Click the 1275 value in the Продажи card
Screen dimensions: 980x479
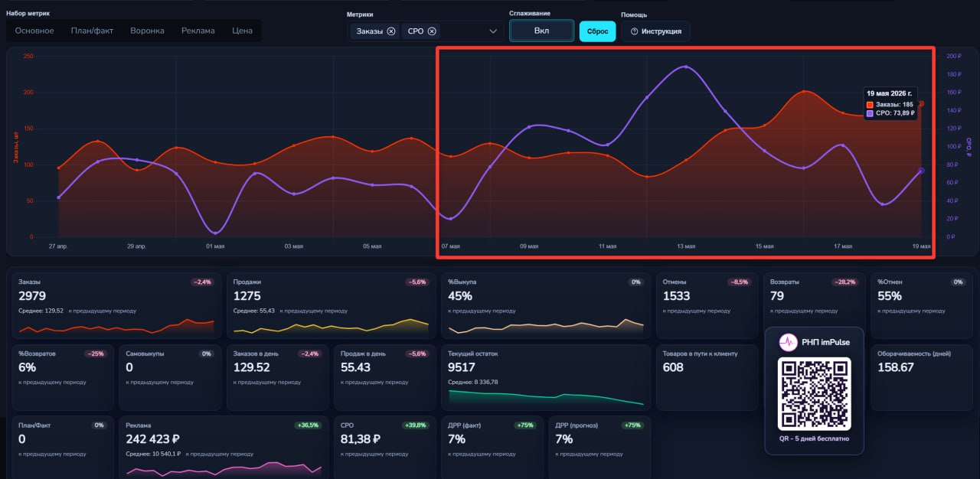247,296
